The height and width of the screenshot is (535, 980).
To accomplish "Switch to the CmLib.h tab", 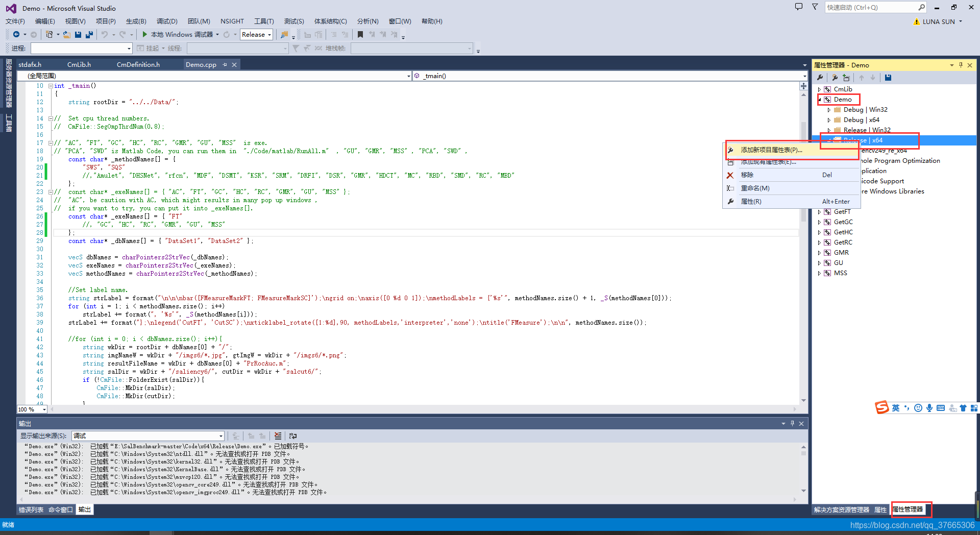I will tap(79, 65).
